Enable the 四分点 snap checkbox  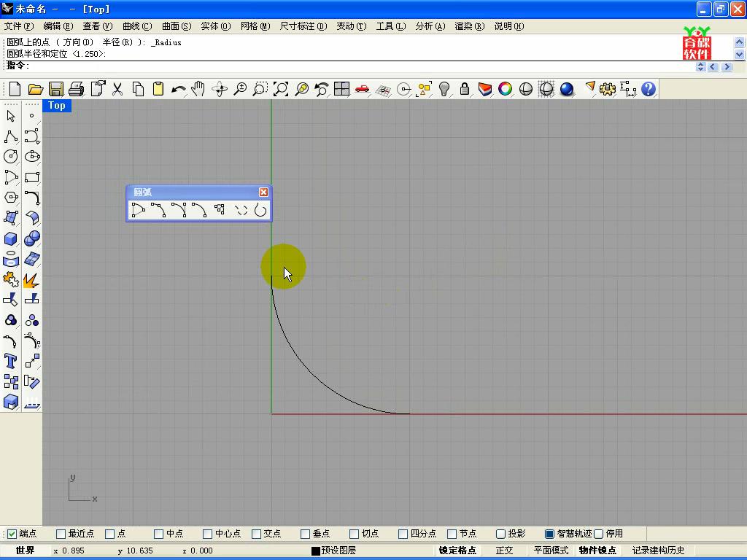pos(403,534)
